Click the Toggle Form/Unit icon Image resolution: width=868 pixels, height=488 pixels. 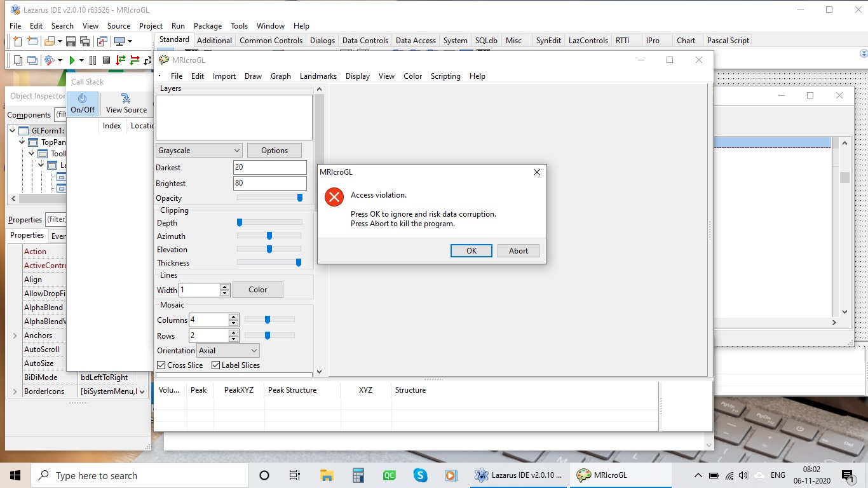click(102, 41)
